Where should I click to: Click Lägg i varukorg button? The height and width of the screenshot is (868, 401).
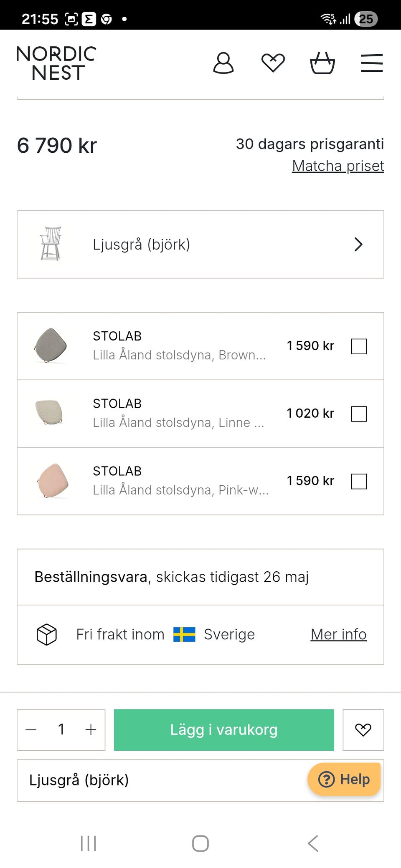point(224,730)
